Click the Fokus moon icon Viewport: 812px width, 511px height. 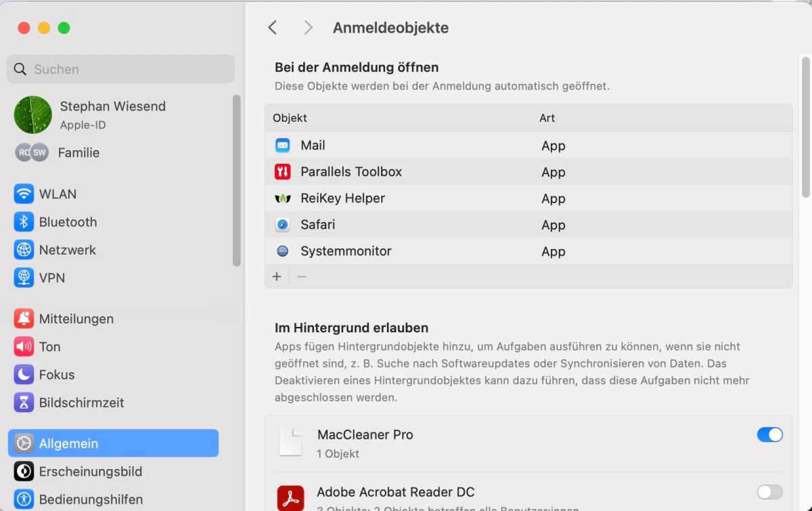coord(24,374)
